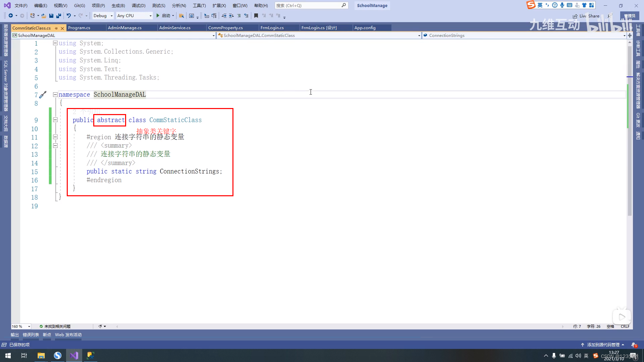Toggle Sogou voice input microphone
644x362 pixels.
tap(562, 5)
